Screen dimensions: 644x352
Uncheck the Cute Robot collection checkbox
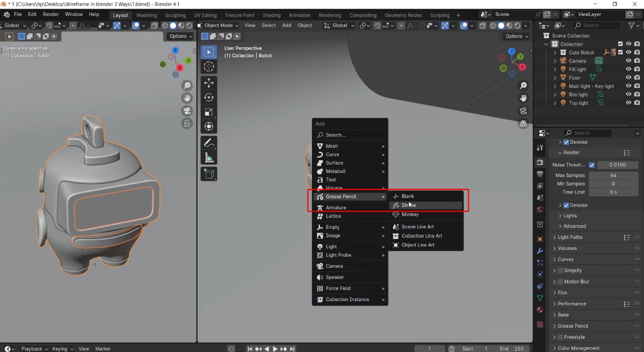[620, 52]
